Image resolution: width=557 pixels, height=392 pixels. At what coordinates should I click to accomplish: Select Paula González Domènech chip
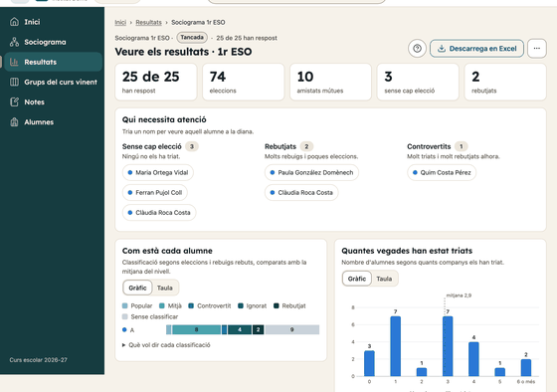[x=311, y=172]
